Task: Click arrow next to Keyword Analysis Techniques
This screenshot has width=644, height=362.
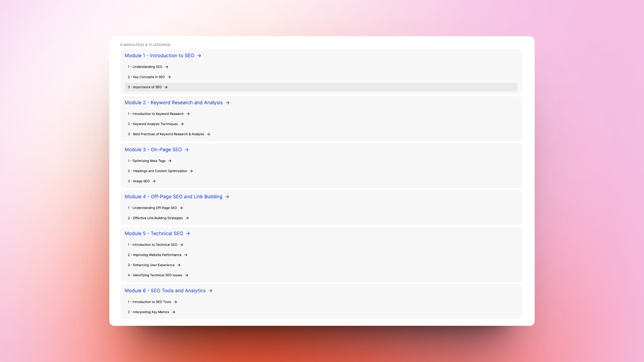Action: [x=182, y=124]
